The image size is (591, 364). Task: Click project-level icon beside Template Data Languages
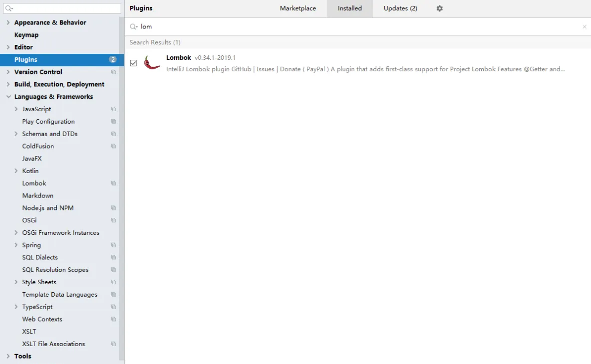click(113, 295)
